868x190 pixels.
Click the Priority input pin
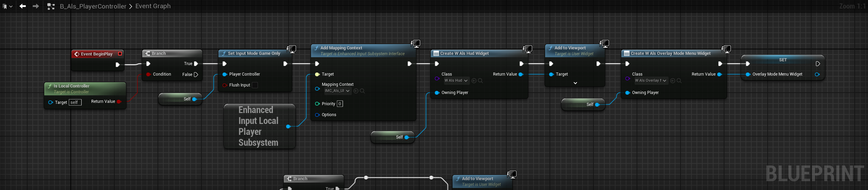click(x=317, y=104)
